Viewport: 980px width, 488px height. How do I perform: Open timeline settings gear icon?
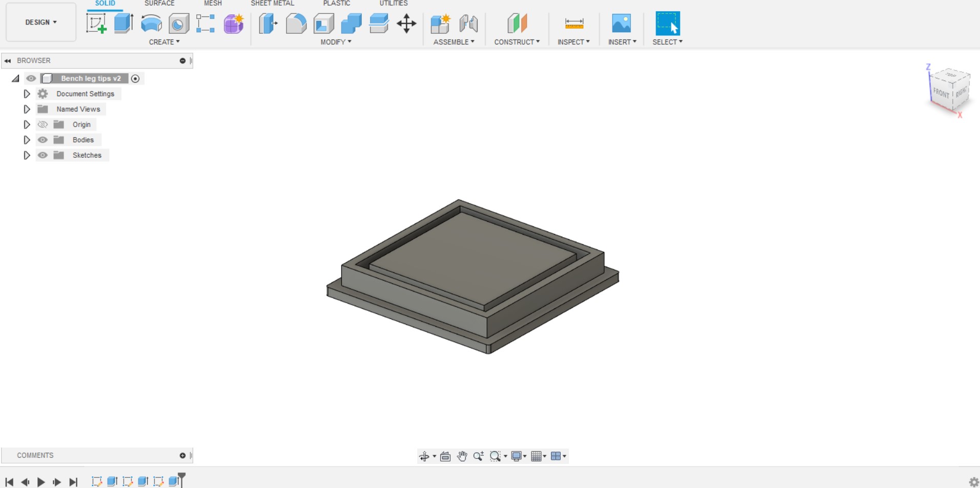974,482
